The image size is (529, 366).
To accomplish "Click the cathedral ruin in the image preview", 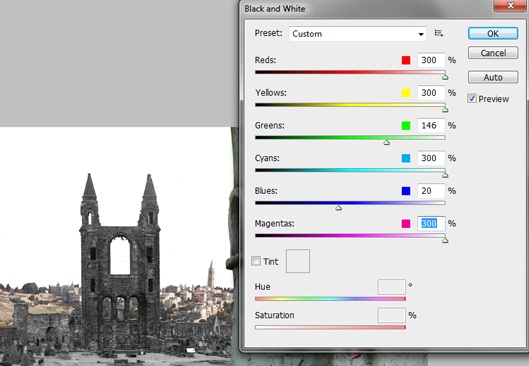I will point(120,262).
